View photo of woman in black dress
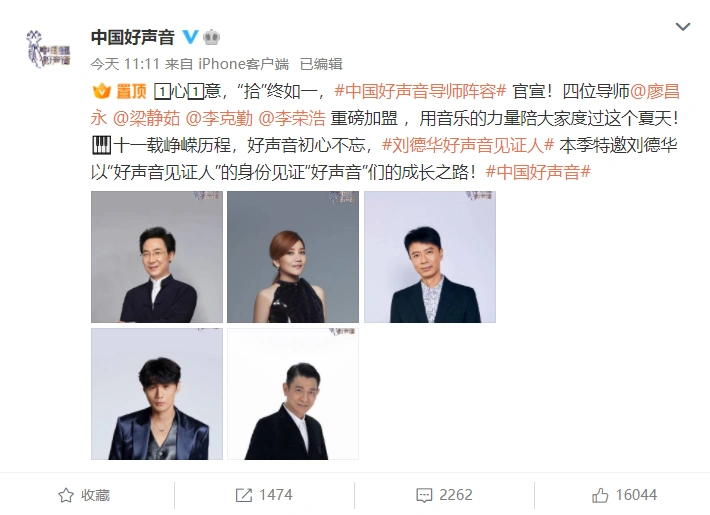This screenshot has width=710, height=515. [293, 257]
